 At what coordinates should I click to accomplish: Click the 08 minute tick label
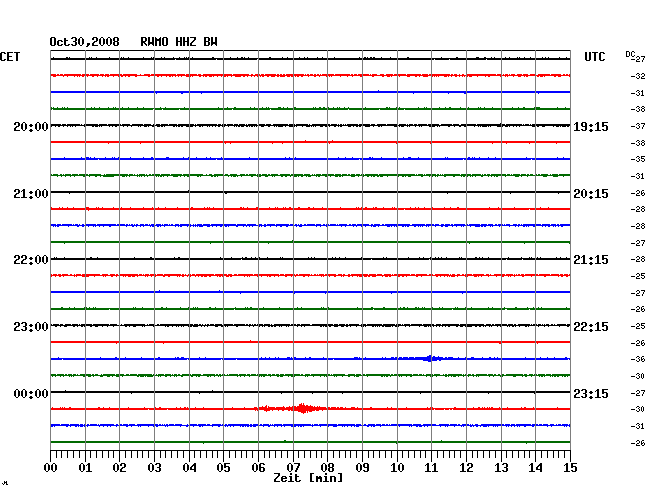tap(327, 467)
